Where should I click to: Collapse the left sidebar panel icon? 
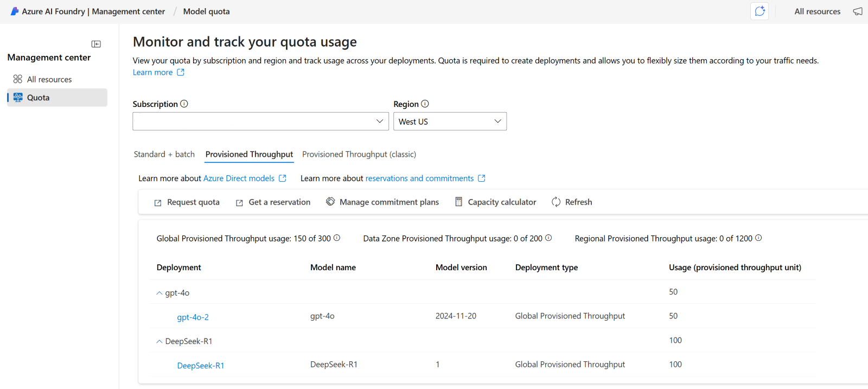(96, 44)
